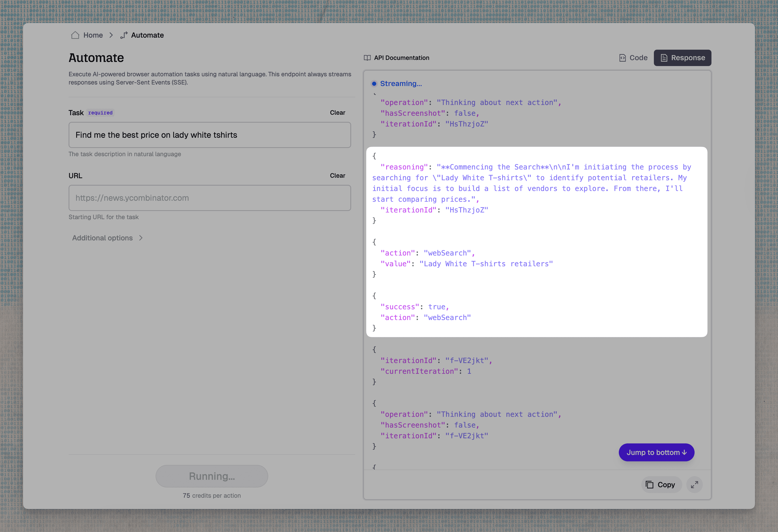
Task: Click the blue Streaming status indicator
Action: tap(374, 84)
